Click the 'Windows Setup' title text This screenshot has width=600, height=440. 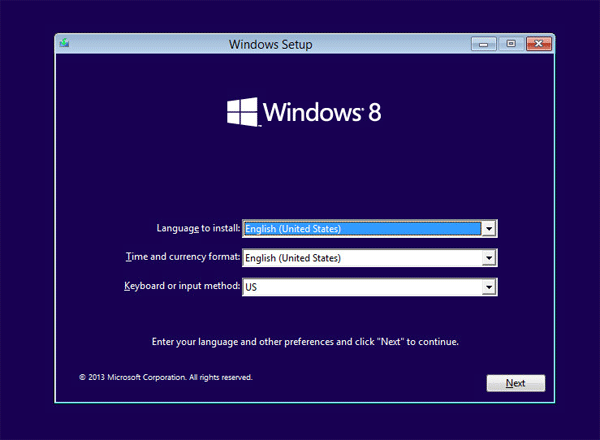click(x=271, y=44)
